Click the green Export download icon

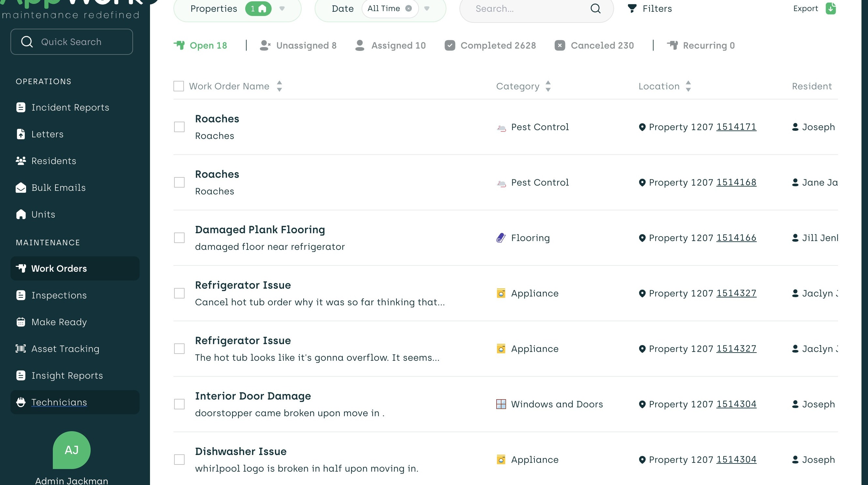pyautogui.click(x=831, y=8)
